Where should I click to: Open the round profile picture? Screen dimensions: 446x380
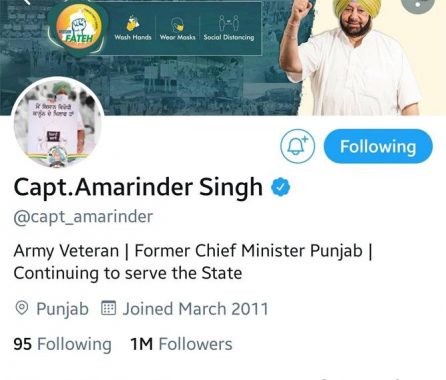pos(57,123)
